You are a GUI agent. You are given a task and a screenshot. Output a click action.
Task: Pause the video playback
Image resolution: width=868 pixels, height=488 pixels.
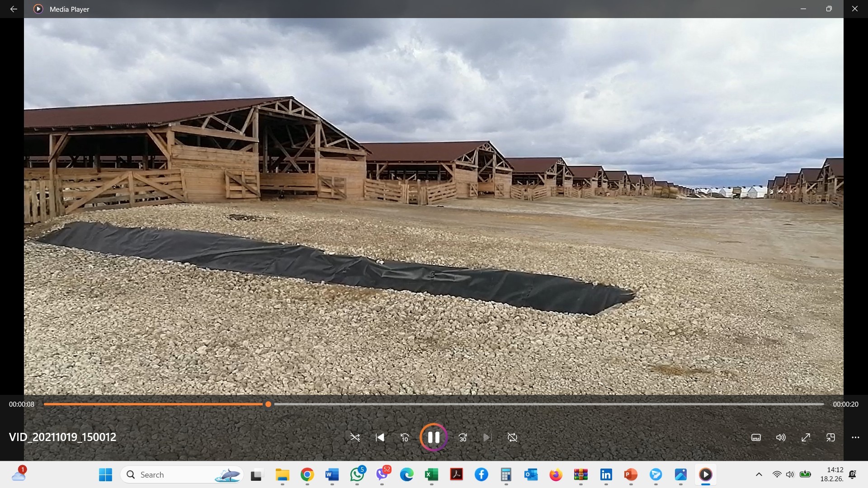tap(433, 437)
